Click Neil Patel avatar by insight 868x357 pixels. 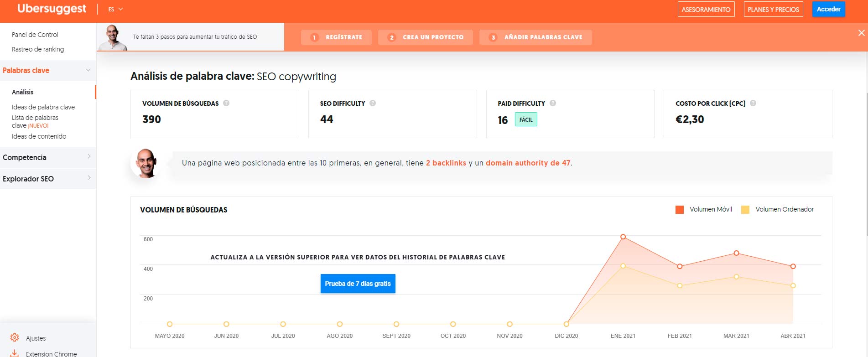[146, 163]
